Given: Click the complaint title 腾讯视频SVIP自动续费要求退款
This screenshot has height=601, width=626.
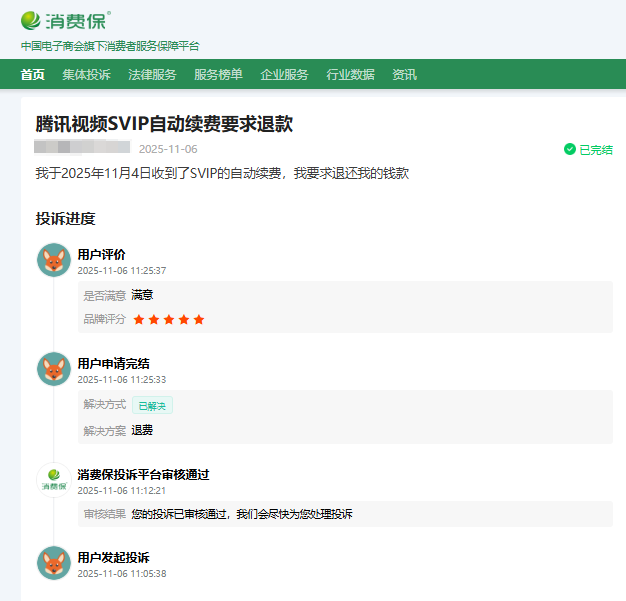Looking at the screenshot, I should [x=164, y=124].
